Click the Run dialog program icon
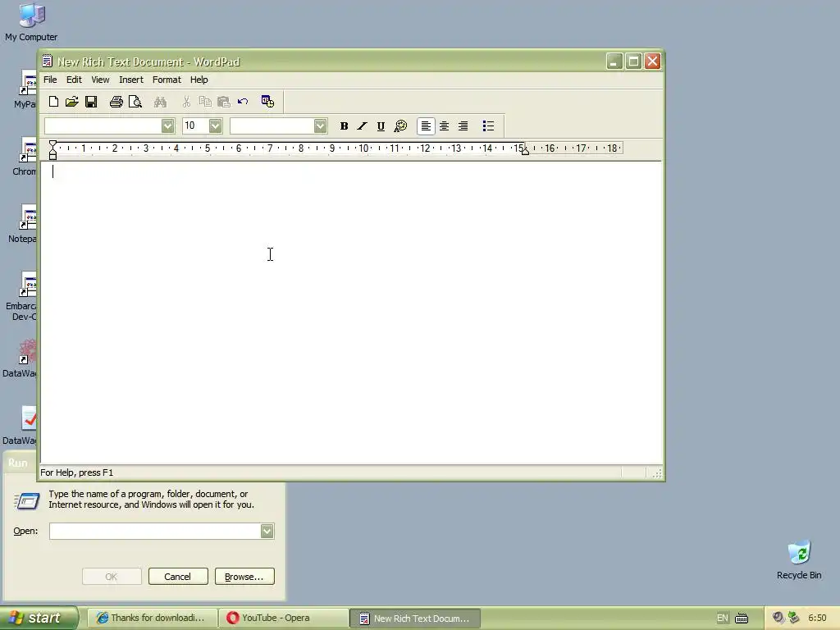 pyautogui.click(x=27, y=501)
